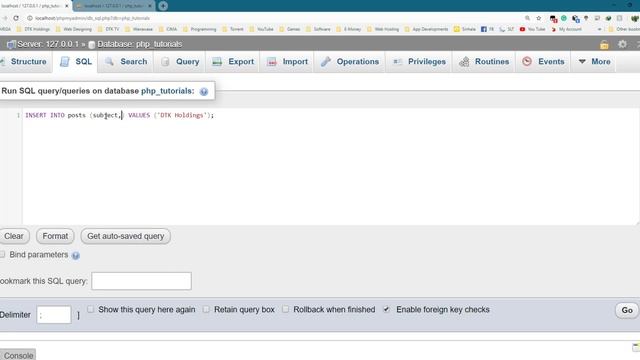Click the Database php_tutorials breadcrumb link
Screen dimensions: 640x360
pos(140,44)
